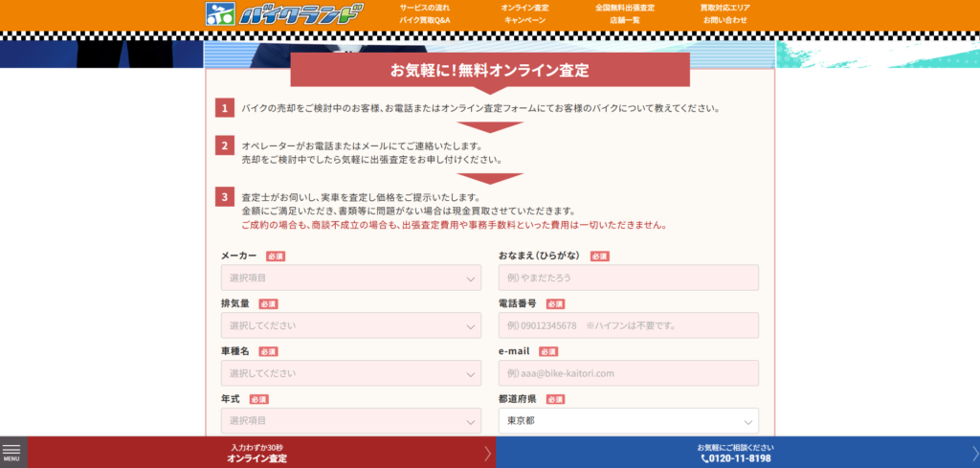Open the 車種名 select box

point(351,373)
